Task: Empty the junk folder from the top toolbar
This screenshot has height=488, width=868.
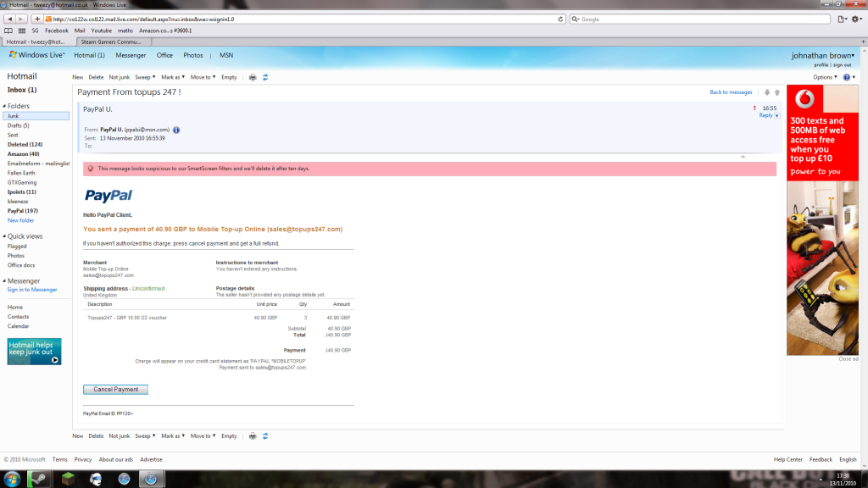Action: [x=229, y=77]
